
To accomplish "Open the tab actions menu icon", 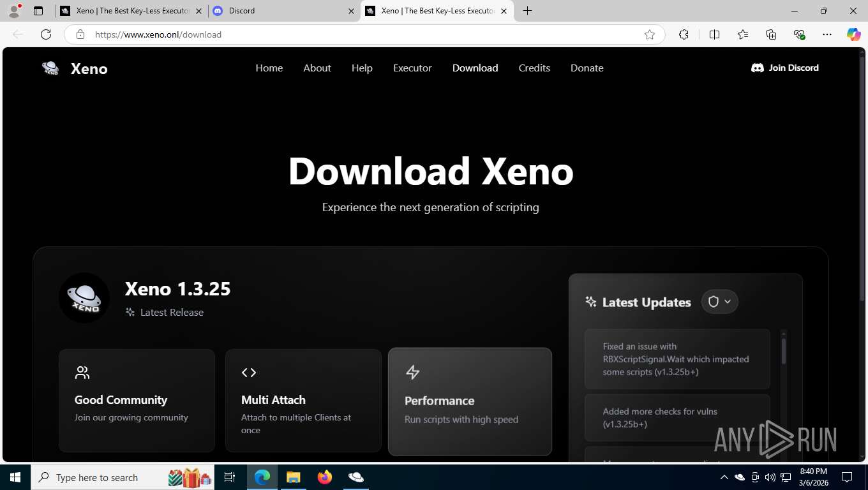I will coord(38,11).
